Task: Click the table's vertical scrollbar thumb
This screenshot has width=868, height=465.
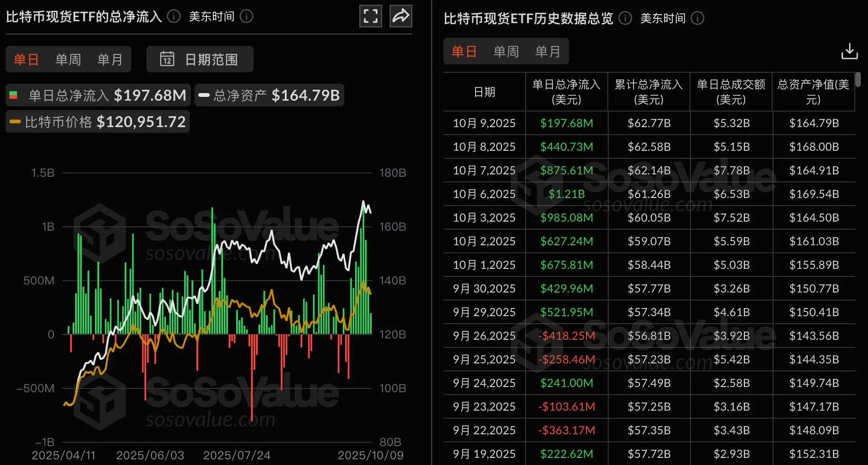Action: [858, 79]
